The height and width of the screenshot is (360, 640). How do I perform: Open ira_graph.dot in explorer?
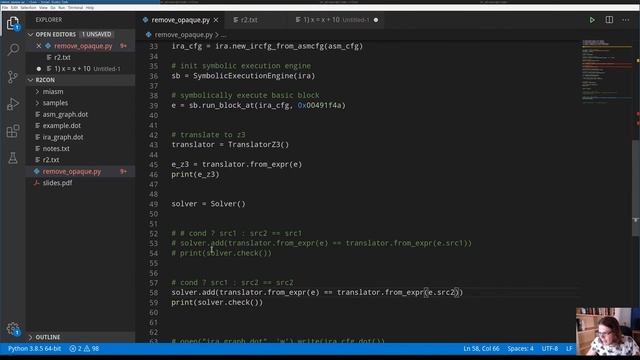pyautogui.click(x=63, y=137)
